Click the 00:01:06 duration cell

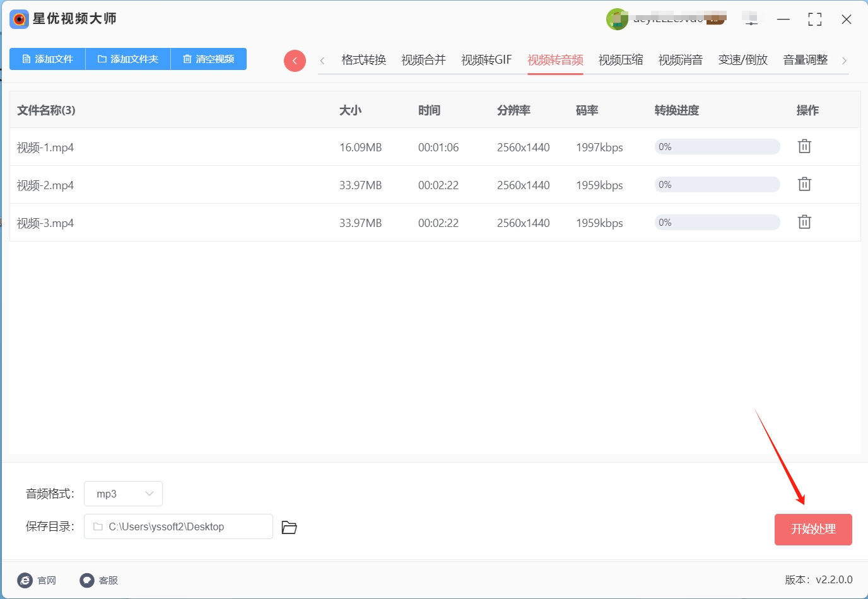point(438,148)
